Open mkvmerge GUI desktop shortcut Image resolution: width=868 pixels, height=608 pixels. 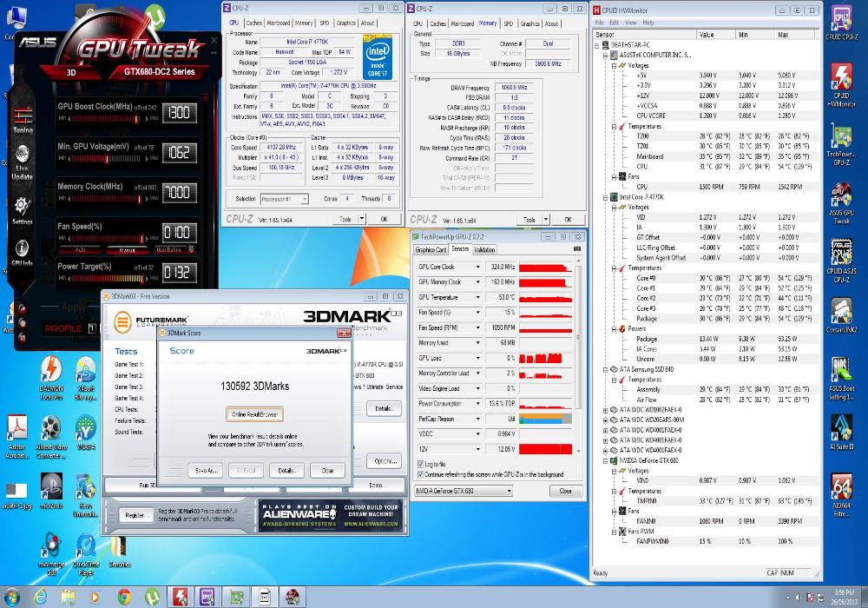click(51, 554)
